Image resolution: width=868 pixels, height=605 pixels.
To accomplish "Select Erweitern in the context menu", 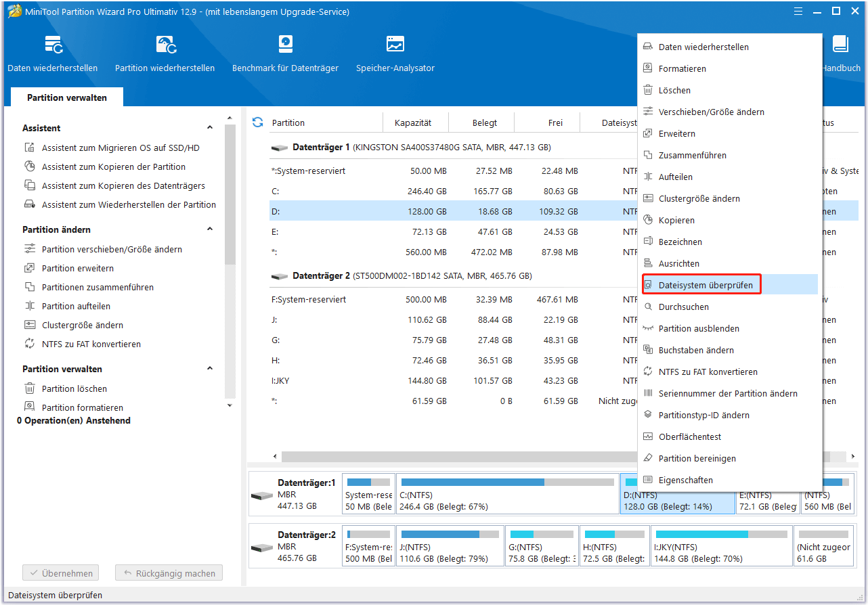I will [x=730, y=133].
